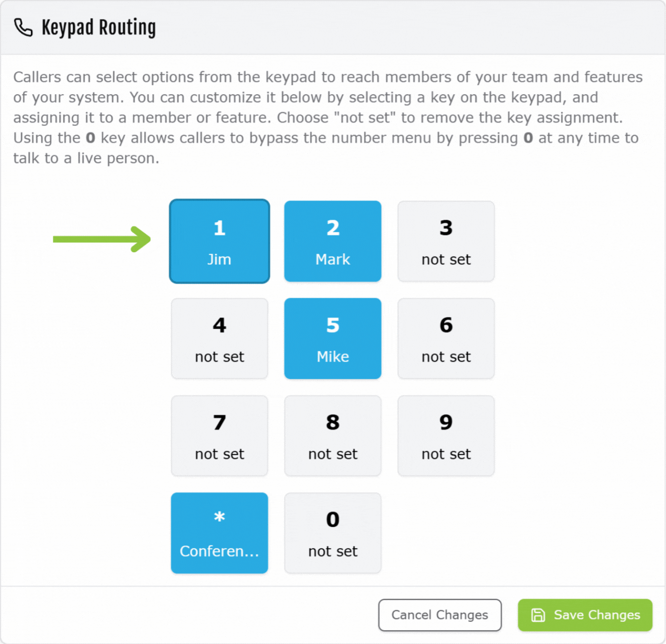
Task: Choose key 6 labeled not set
Action: pyautogui.click(x=446, y=338)
